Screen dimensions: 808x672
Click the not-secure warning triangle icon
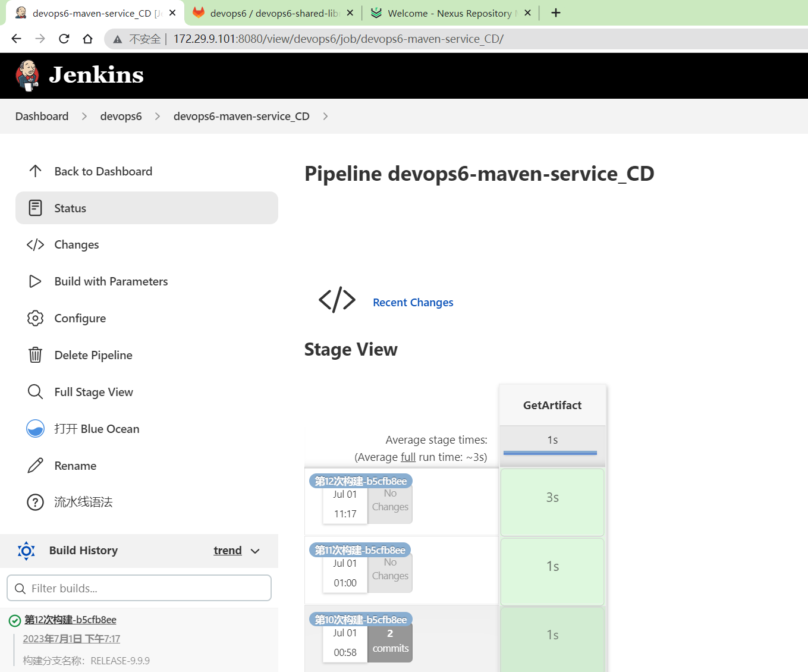118,39
